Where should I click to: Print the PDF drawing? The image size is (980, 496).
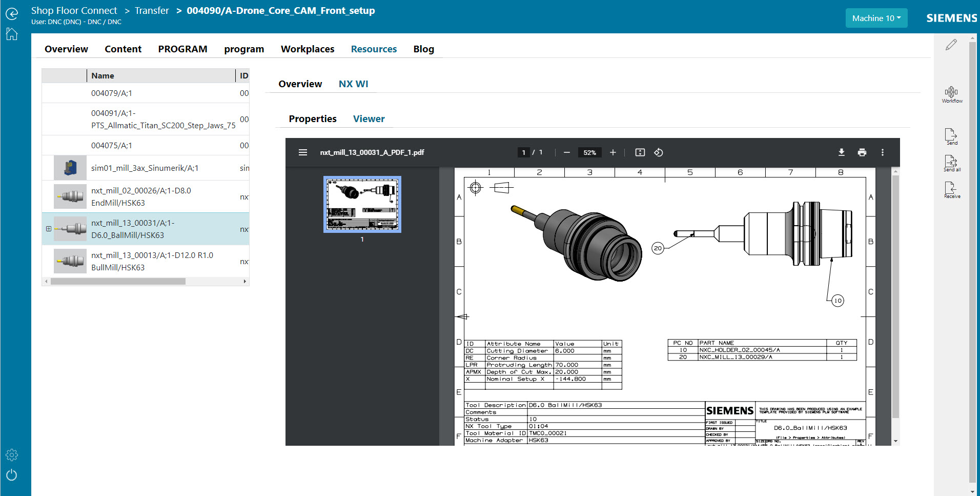pos(862,152)
